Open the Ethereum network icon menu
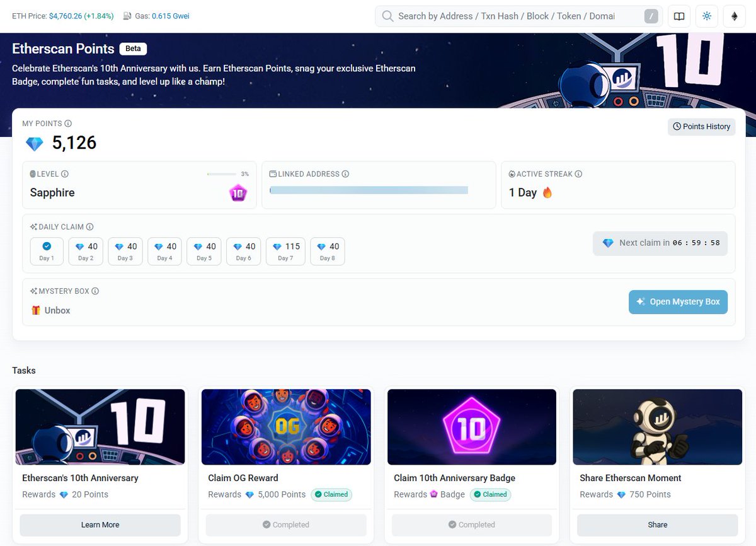Screen dimensions: 756x546 click(x=735, y=16)
